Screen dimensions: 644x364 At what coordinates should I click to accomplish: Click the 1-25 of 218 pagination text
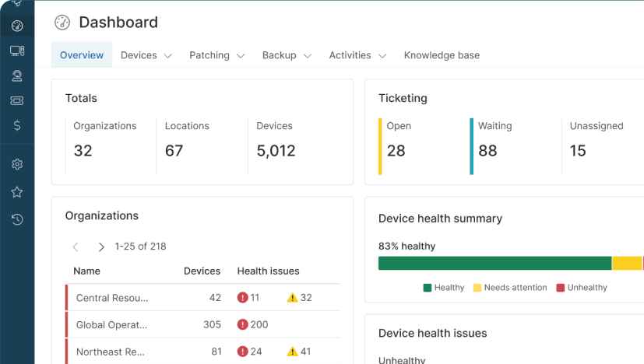pyautogui.click(x=140, y=247)
